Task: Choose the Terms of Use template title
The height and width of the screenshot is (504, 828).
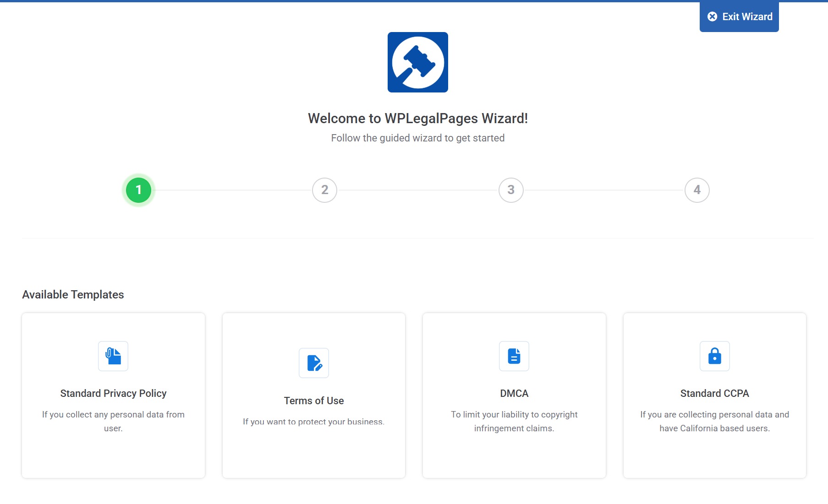Action: pos(314,401)
